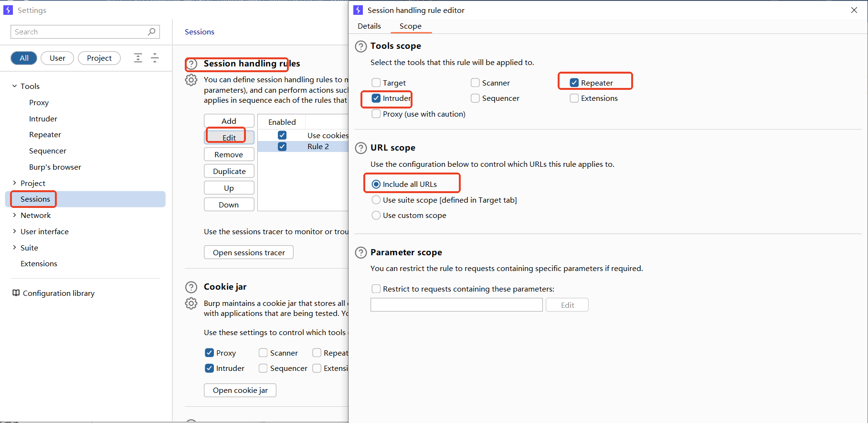
Task: Collapse the Tools tree node
Action: coord(14,86)
